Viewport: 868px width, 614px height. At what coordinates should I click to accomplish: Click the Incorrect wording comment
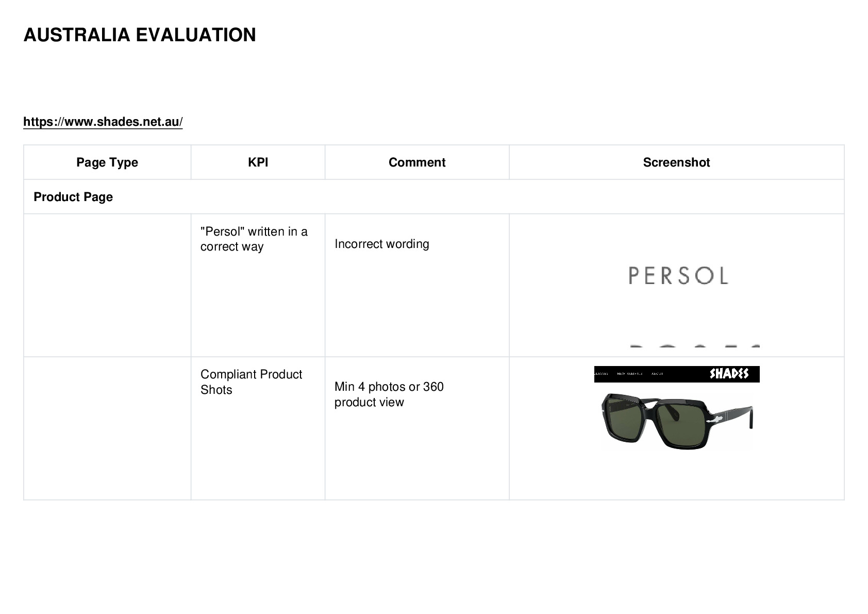381,244
